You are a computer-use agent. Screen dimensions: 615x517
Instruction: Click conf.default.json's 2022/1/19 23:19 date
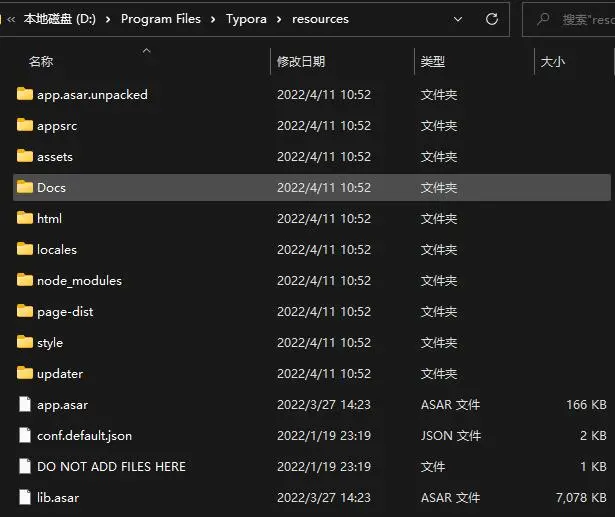pyautogui.click(x=324, y=435)
